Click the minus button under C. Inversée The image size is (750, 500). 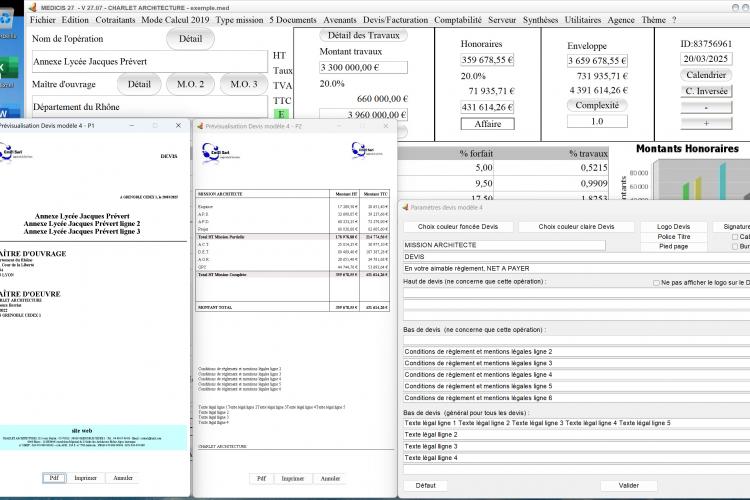tap(706, 107)
